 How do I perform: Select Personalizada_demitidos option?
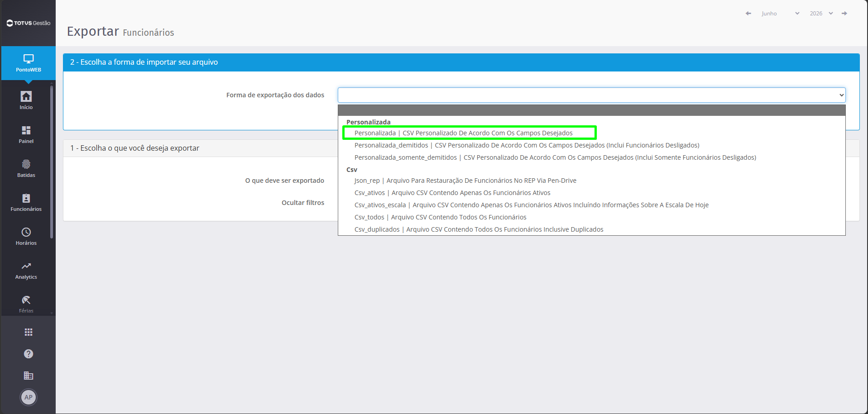pos(592,145)
